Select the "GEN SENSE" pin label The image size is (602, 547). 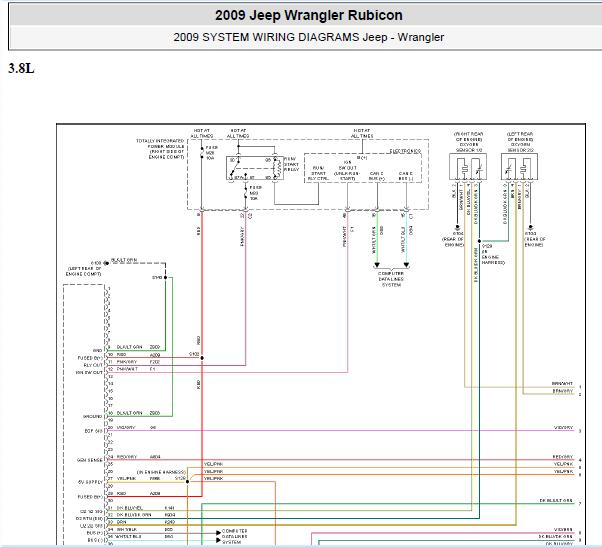tap(90, 460)
